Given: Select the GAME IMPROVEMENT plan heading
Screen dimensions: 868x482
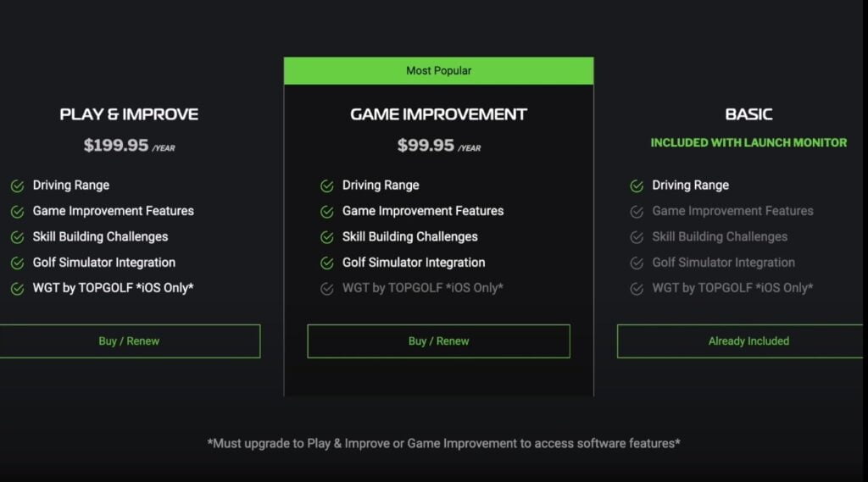Looking at the screenshot, I should (438, 114).
